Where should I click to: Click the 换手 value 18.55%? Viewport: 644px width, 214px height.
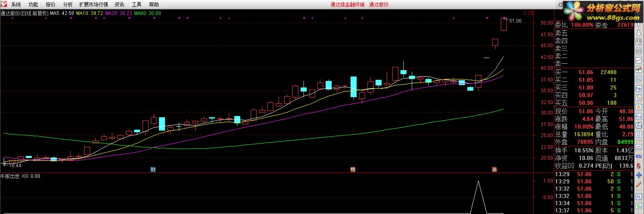584,150
